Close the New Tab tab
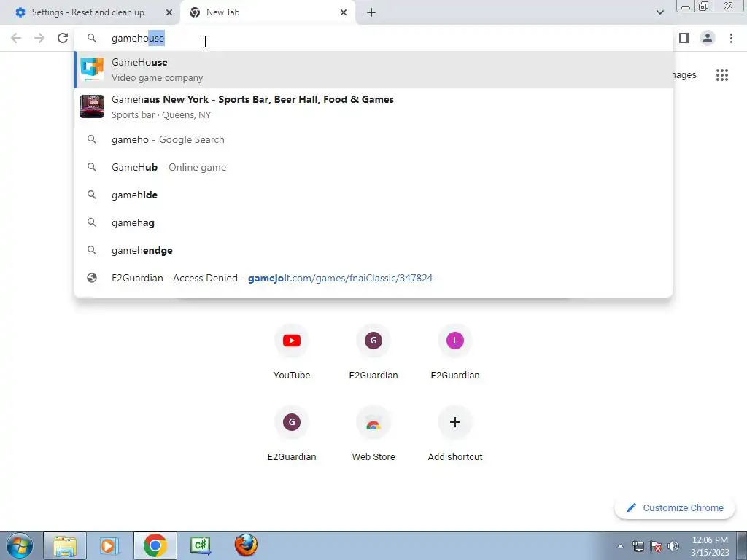 coord(344,12)
